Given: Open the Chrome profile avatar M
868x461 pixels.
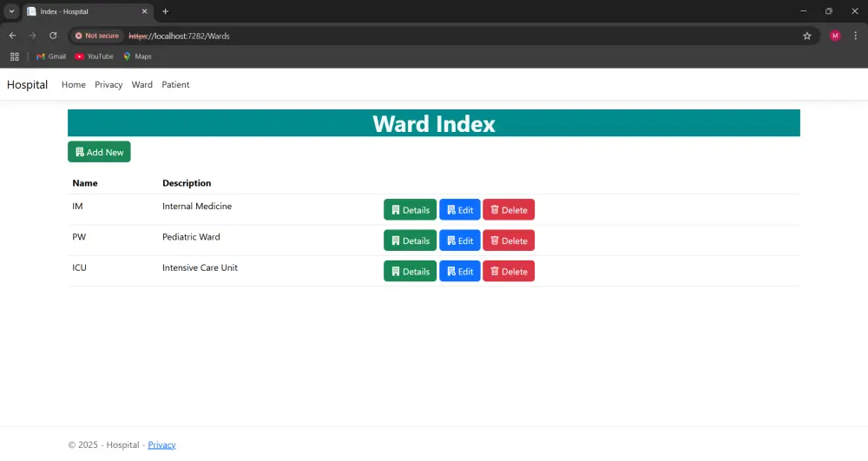Looking at the screenshot, I should tap(835, 36).
